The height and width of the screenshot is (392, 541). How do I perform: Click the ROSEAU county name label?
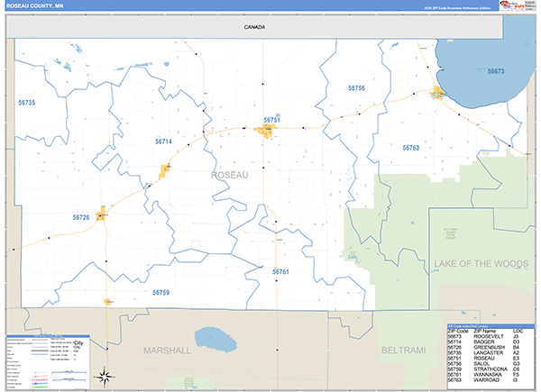[x=229, y=175]
